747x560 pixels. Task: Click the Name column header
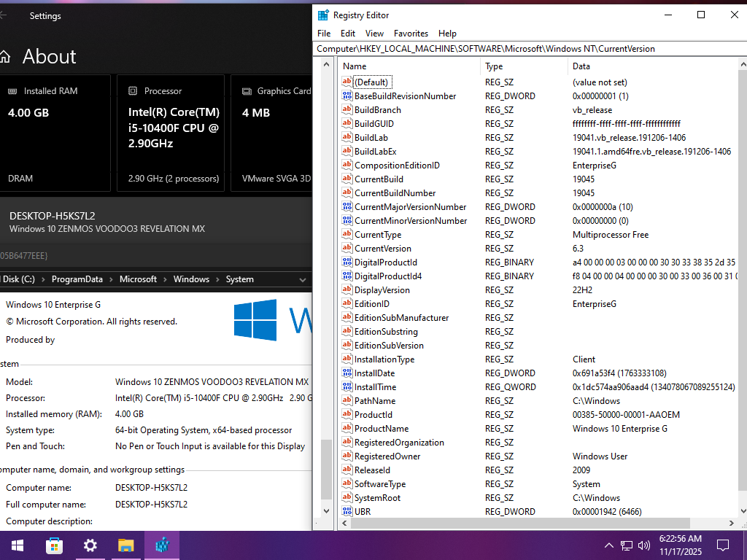[x=355, y=66]
